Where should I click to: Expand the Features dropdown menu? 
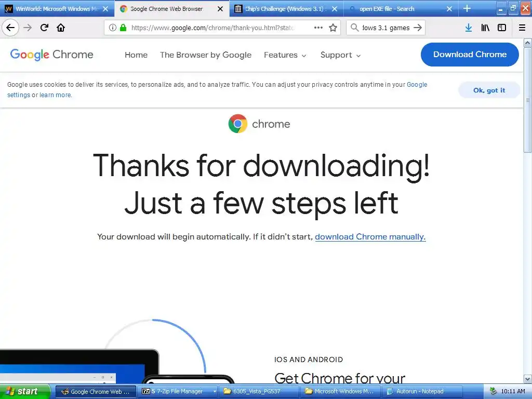285,55
